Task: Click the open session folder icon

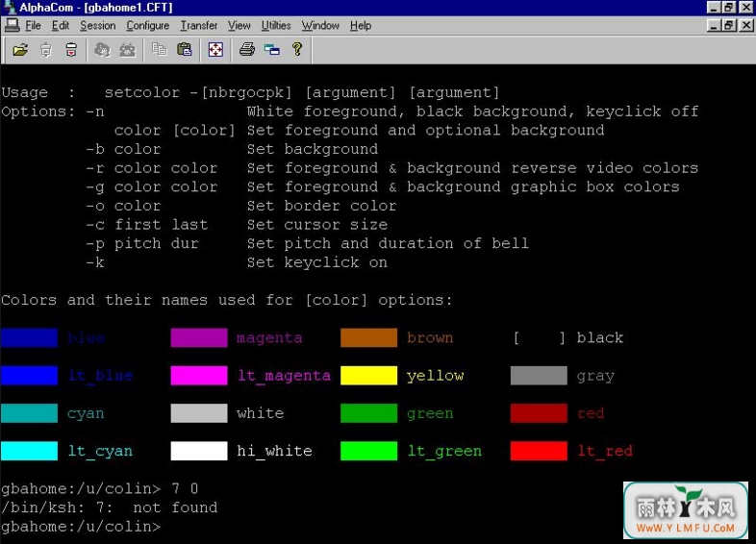Action: pyautogui.click(x=20, y=50)
